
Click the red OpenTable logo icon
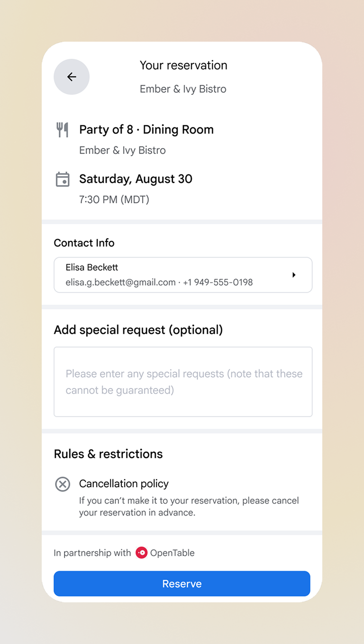[141, 553]
